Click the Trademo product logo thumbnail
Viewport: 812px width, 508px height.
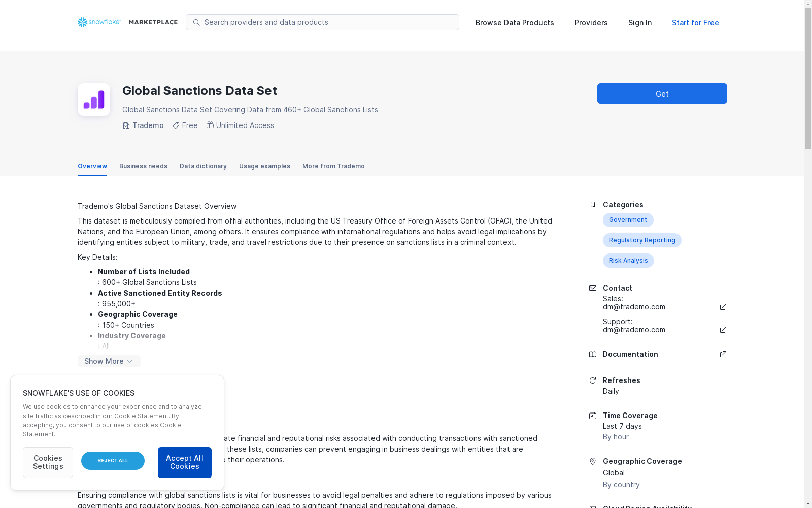pos(94,100)
